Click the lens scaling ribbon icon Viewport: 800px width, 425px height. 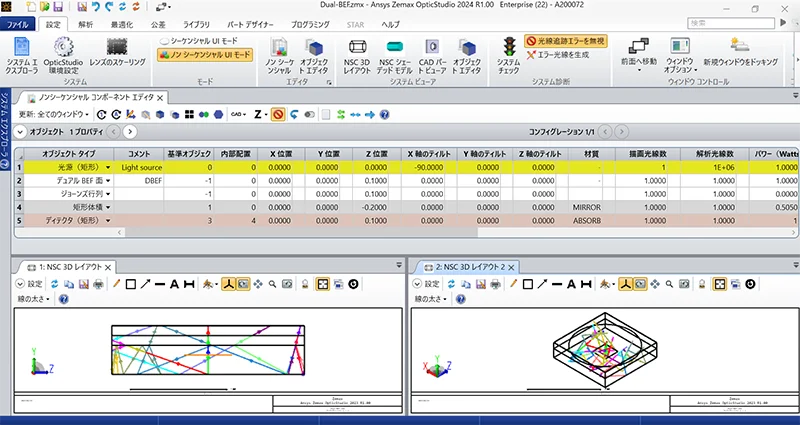click(x=117, y=52)
